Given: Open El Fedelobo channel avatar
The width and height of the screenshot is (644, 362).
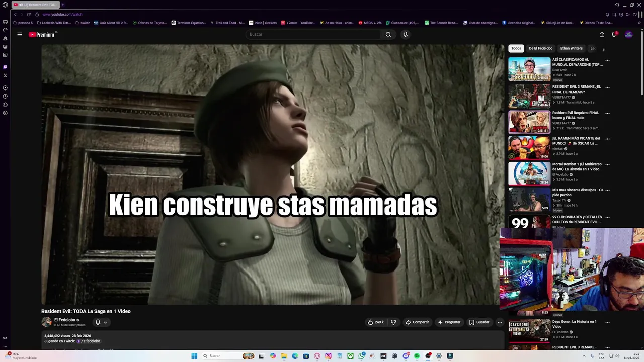Looking at the screenshot, I should [x=46, y=322].
